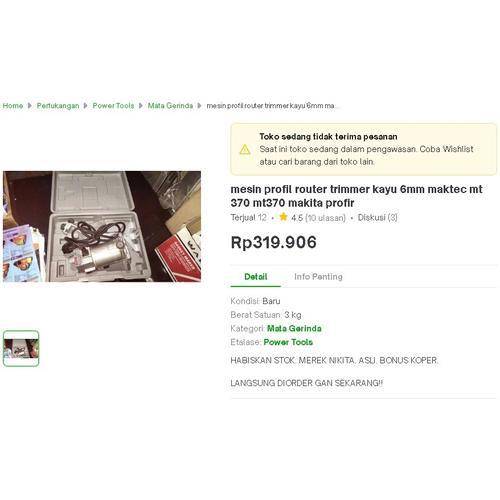Image resolution: width=500 pixels, height=500 pixels.
Task: Switch to the Info Penting tab
Action: 318,277
